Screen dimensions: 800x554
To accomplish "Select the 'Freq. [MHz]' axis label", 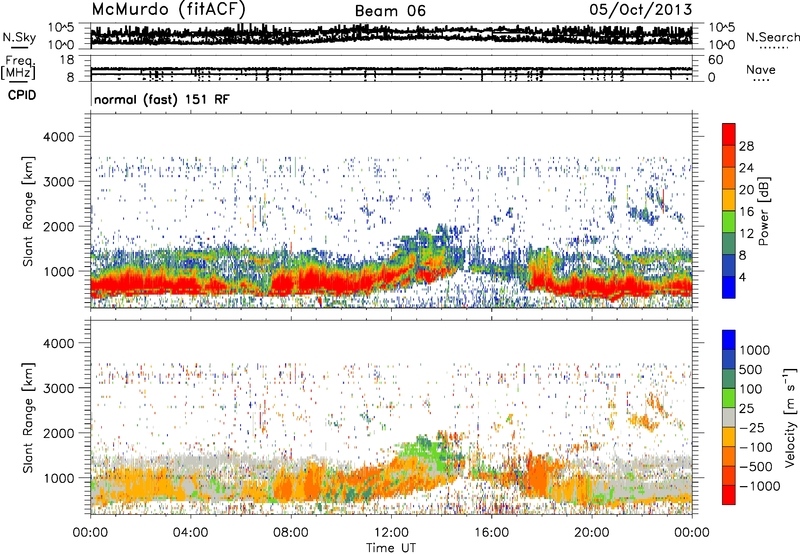I will [18, 68].
